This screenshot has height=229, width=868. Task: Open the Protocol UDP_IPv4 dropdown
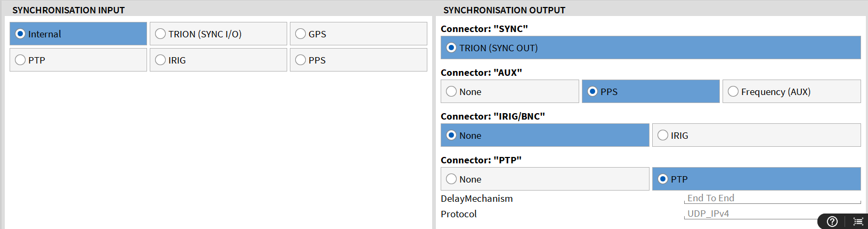pos(751,214)
